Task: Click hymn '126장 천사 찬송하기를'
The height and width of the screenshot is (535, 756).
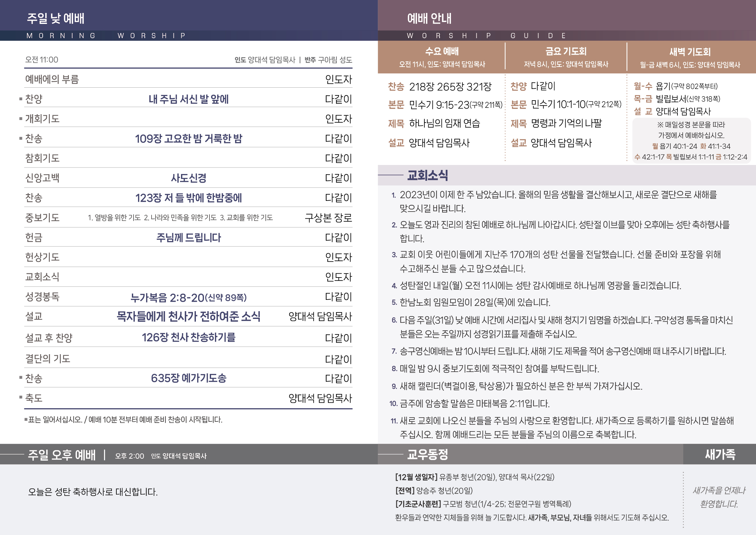Action: click(x=188, y=337)
